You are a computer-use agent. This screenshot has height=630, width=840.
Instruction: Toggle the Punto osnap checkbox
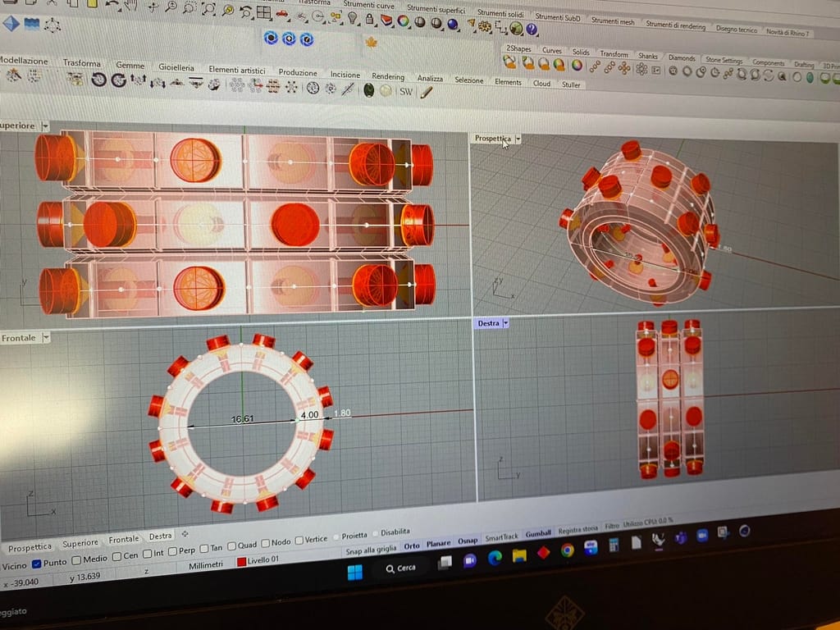[36, 564]
